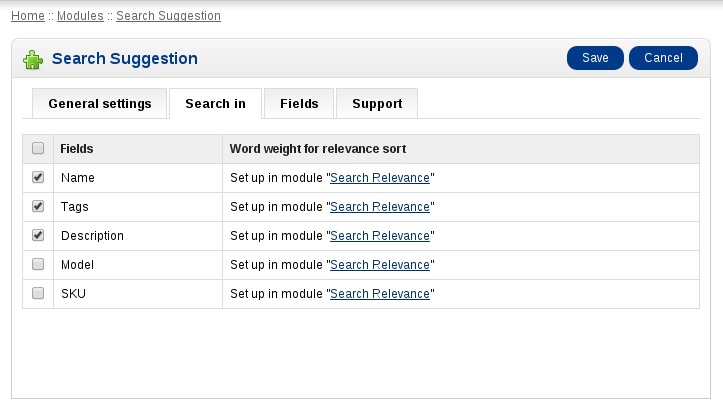The width and height of the screenshot is (723, 407).
Task: Click the Search Suggestion breadcrumb link
Action: [x=168, y=16]
